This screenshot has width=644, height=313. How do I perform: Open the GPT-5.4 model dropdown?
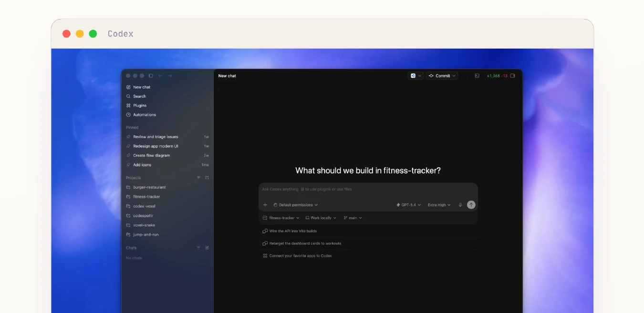[409, 205]
